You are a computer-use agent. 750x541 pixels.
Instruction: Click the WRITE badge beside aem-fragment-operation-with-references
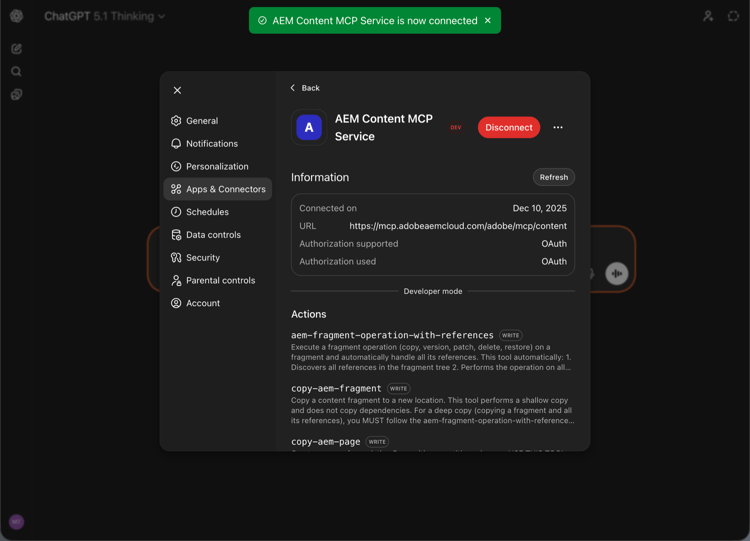510,335
